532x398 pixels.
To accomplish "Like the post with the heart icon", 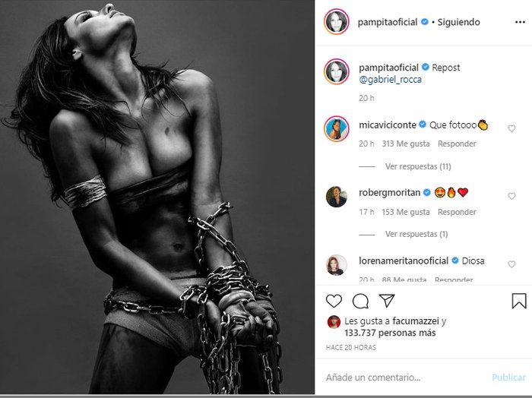I will [334, 301].
